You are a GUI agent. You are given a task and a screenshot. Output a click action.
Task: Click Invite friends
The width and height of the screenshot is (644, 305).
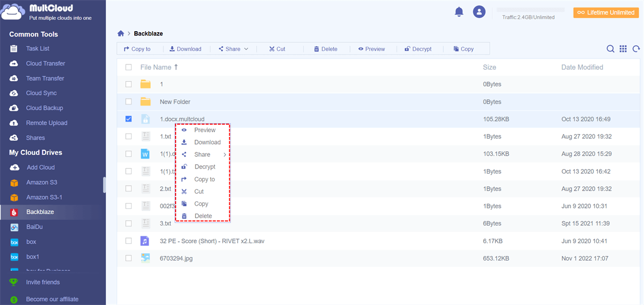tap(43, 282)
